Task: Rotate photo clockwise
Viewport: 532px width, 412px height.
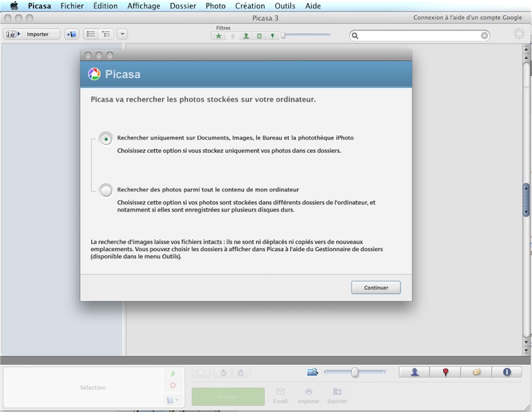Action: (241, 373)
